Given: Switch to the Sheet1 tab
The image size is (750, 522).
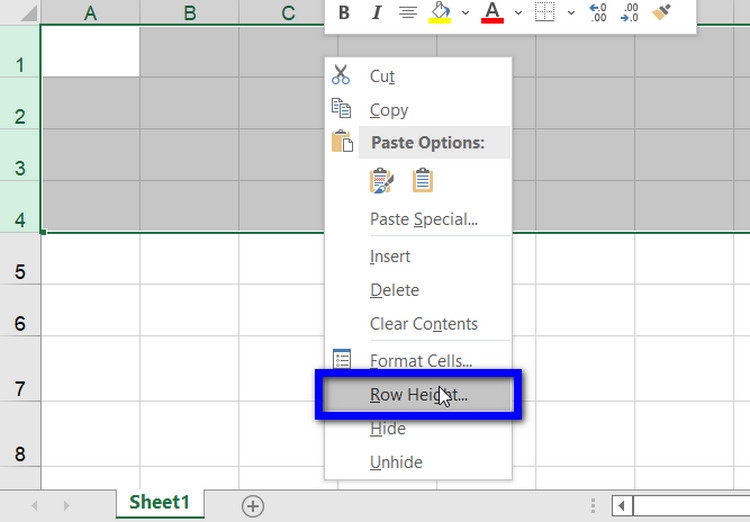Looking at the screenshot, I should click(160, 502).
